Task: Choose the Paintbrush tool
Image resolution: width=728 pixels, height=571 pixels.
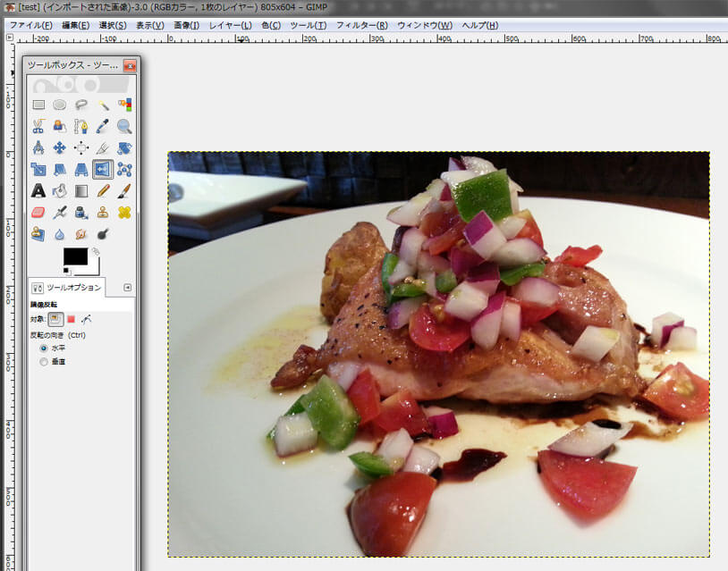Action: coord(124,190)
